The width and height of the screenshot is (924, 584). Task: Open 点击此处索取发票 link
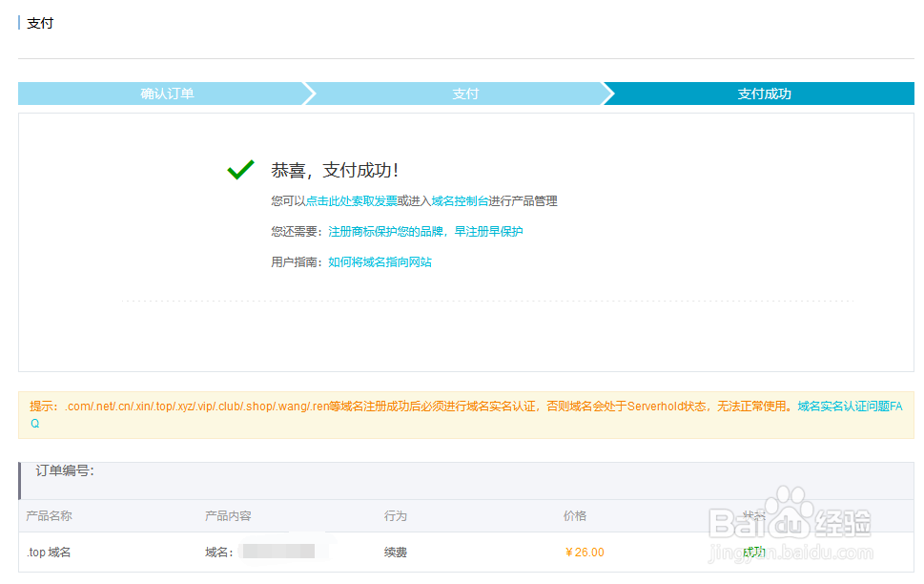click(x=351, y=201)
